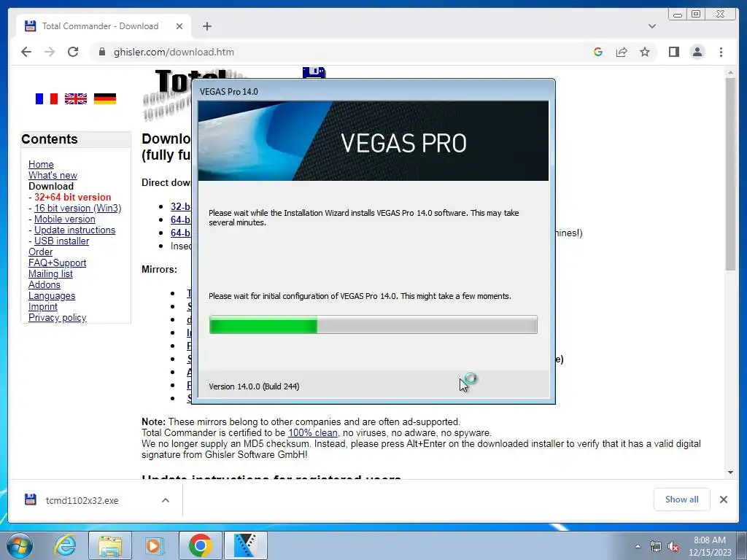Switch site language to German flag
This screenshot has height=560, width=747.
(105, 98)
